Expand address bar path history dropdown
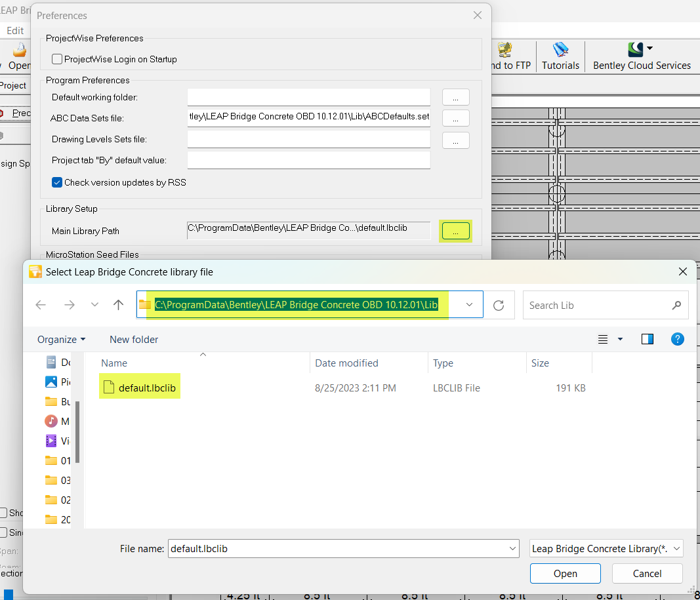700x600 pixels. tap(470, 305)
